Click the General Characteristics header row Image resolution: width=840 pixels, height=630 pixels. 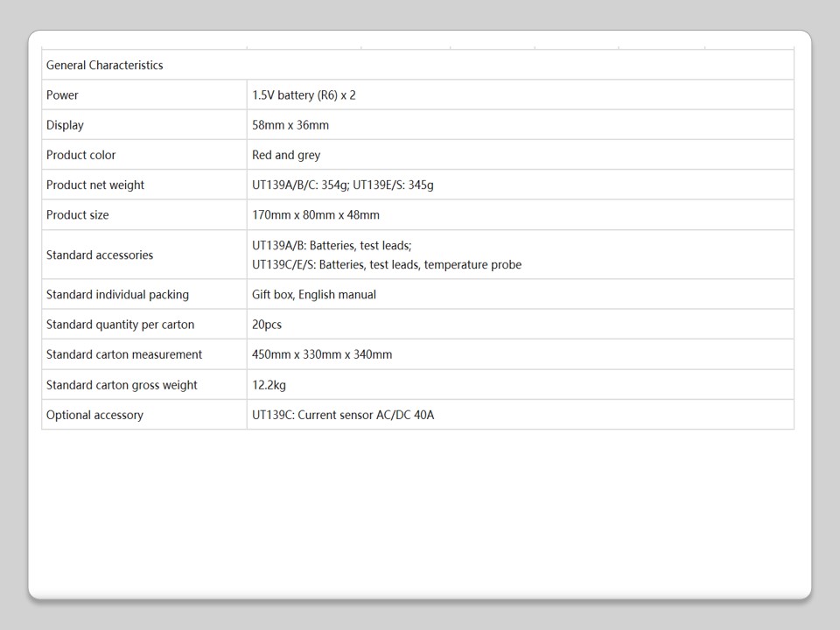click(105, 65)
